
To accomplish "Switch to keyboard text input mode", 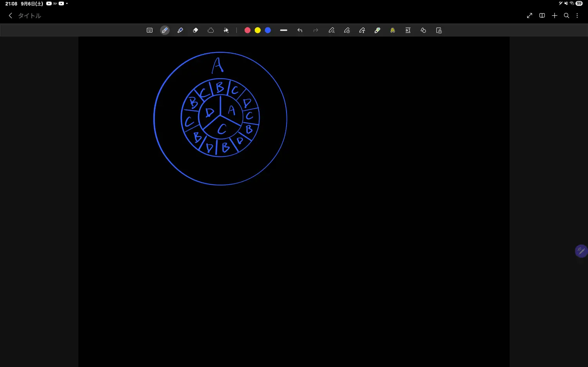I will click(149, 30).
